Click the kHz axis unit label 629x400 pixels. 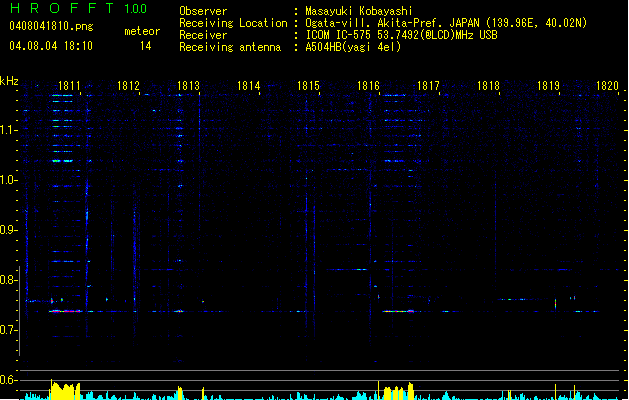pyautogui.click(x=9, y=81)
